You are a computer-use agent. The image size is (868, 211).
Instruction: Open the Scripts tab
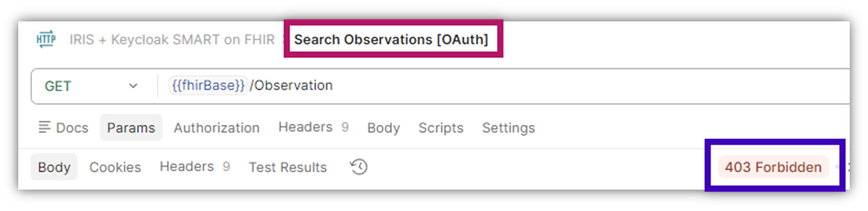pos(441,128)
